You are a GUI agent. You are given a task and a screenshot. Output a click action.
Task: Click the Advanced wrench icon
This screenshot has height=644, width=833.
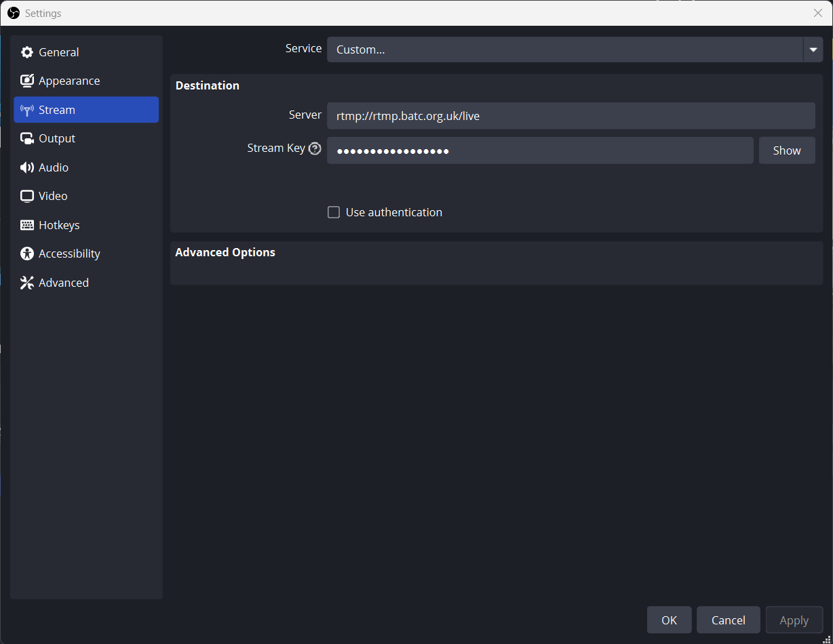(x=27, y=282)
